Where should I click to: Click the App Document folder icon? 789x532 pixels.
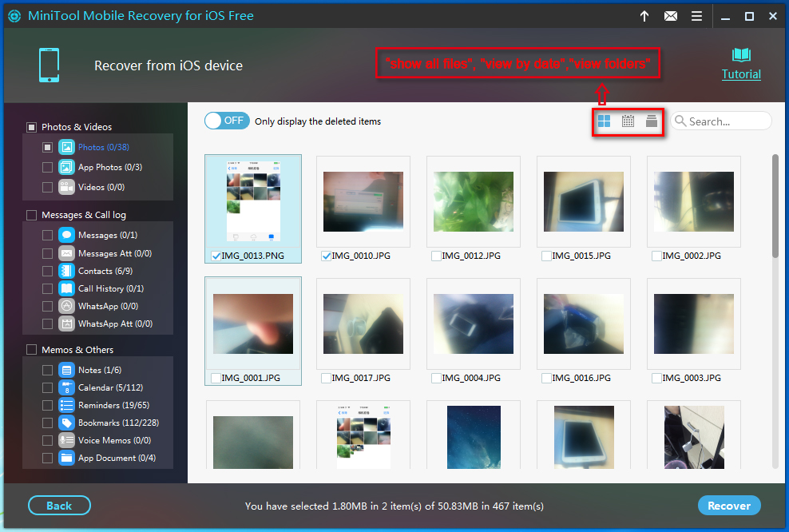pyautogui.click(x=66, y=458)
